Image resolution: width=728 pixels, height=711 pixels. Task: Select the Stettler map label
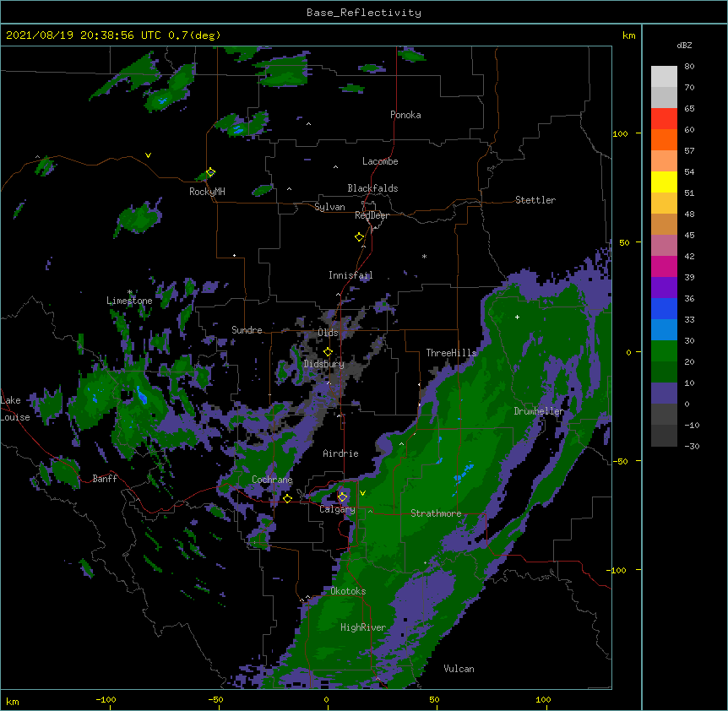coord(535,200)
